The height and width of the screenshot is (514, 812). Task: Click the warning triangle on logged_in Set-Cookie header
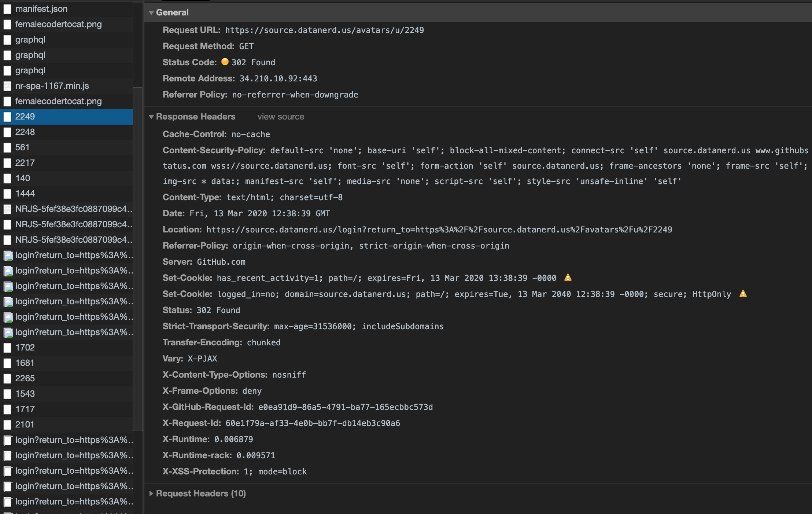[x=744, y=294]
